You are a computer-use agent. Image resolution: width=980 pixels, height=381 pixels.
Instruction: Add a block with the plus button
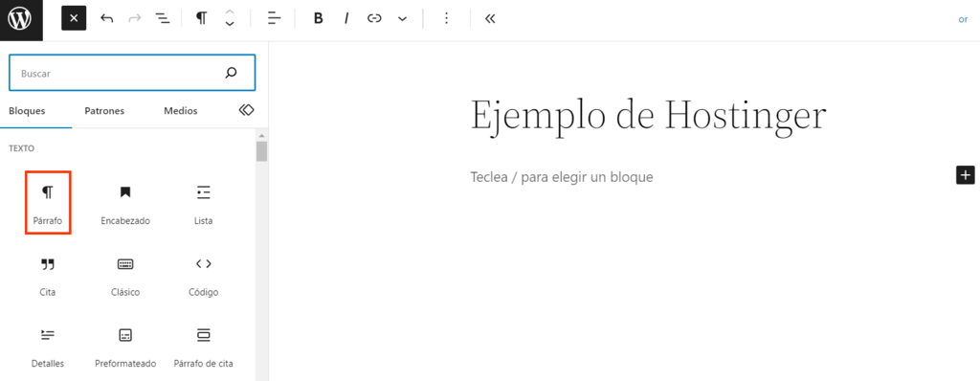coord(965,174)
